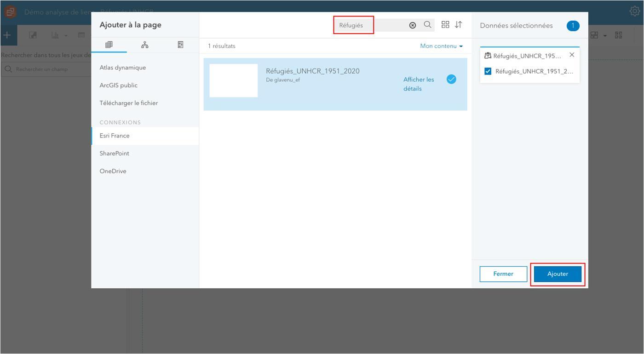
Task: Switch to the Models tab icon
Action: click(145, 45)
